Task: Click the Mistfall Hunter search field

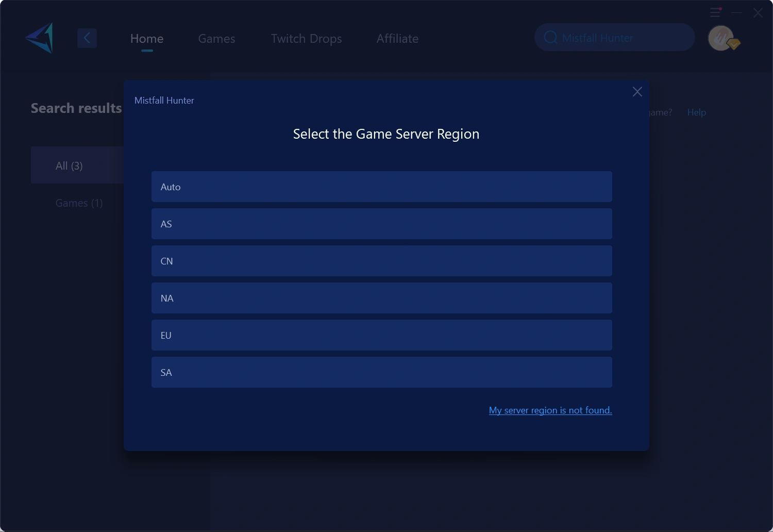Action: [615, 37]
